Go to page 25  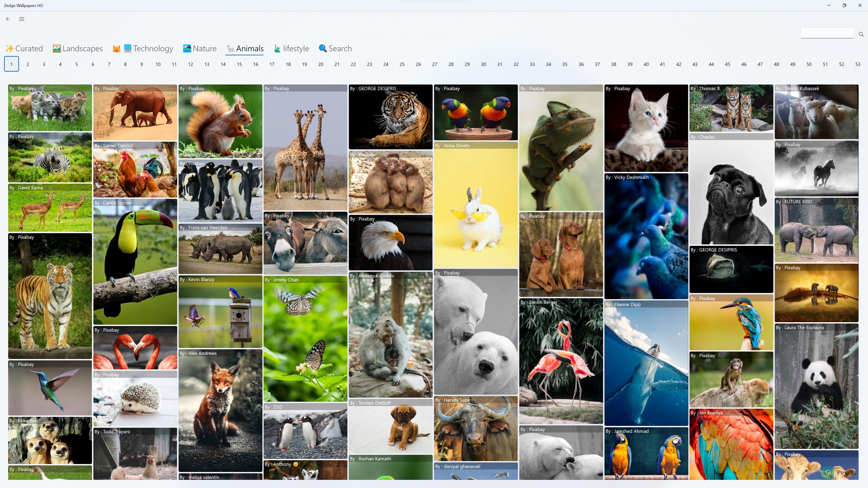[402, 64]
